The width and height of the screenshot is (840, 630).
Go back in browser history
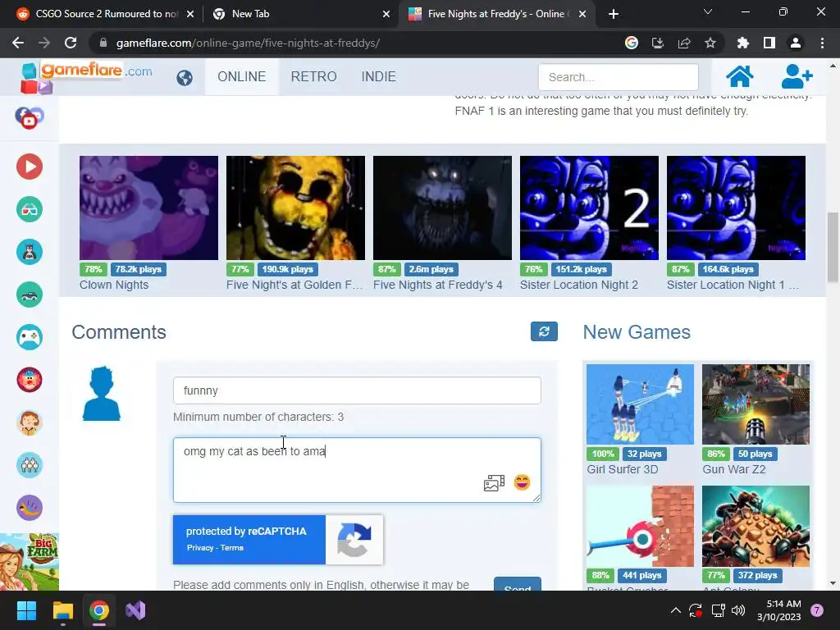(x=18, y=43)
